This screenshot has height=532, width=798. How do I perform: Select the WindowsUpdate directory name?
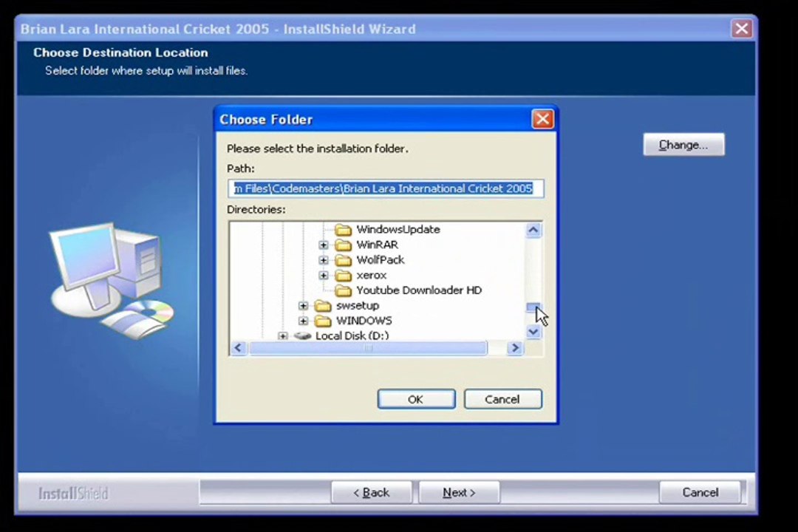pyautogui.click(x=398, y=230)
